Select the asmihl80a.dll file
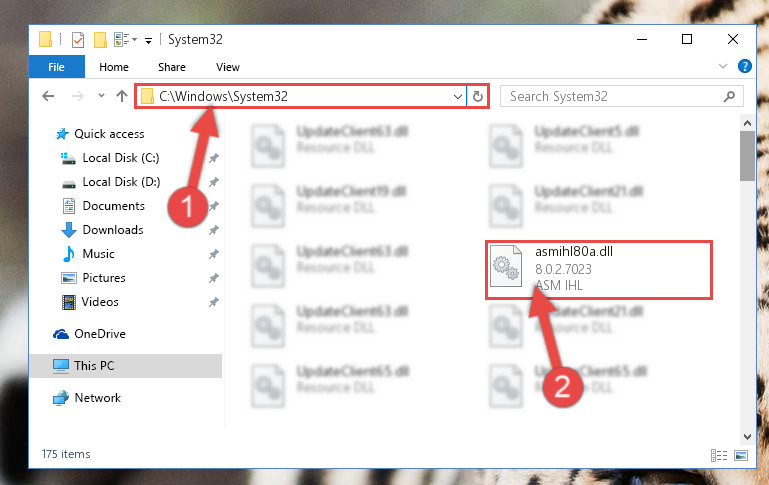 coord(598,269)
